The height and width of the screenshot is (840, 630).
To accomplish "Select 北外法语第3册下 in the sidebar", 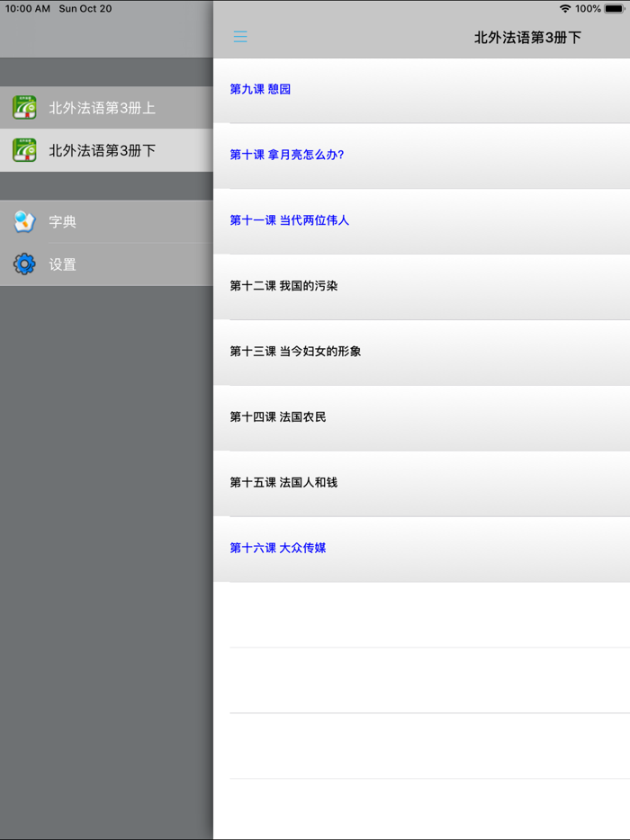I will pyautogui.click(x=102, y=150).
